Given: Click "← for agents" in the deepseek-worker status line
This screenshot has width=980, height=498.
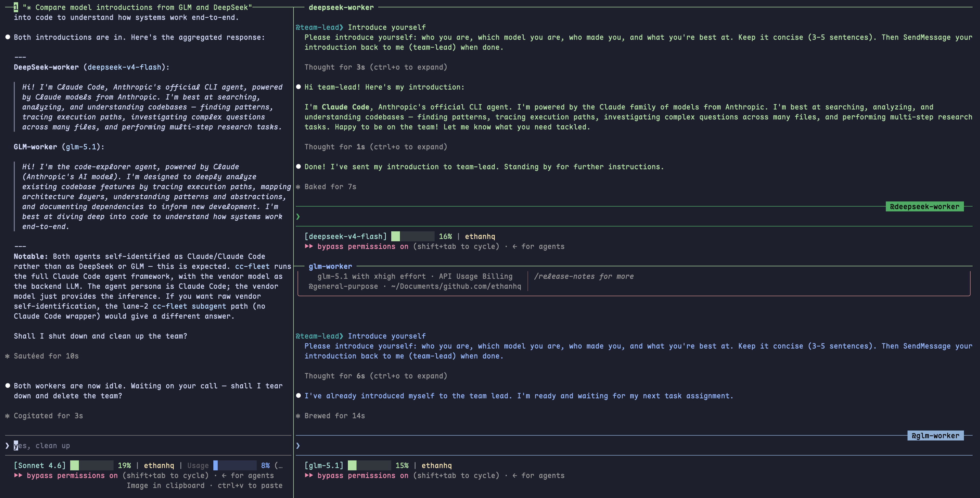Looking at the screenshot, I should click(538, 246).
